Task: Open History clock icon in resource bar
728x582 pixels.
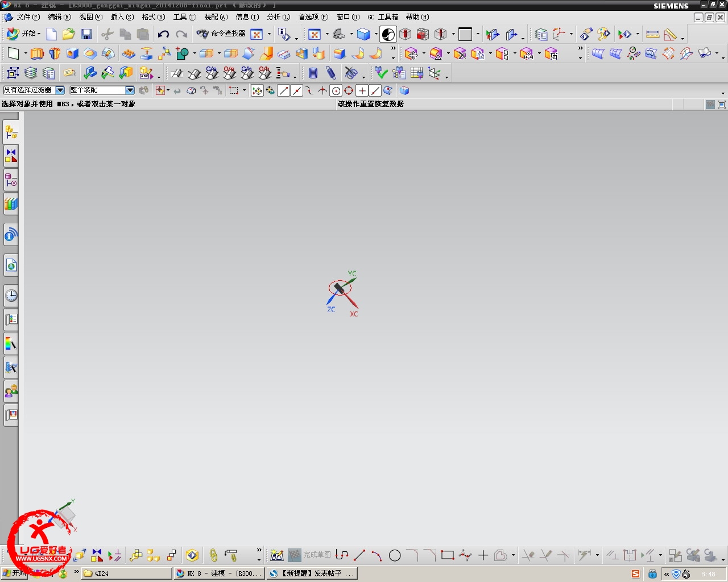Action: pyautogui.click(x=11, y=296)
